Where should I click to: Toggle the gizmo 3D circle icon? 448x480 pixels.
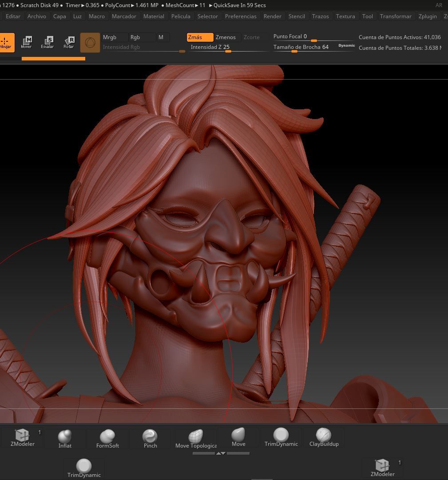[x=90, y=43]
